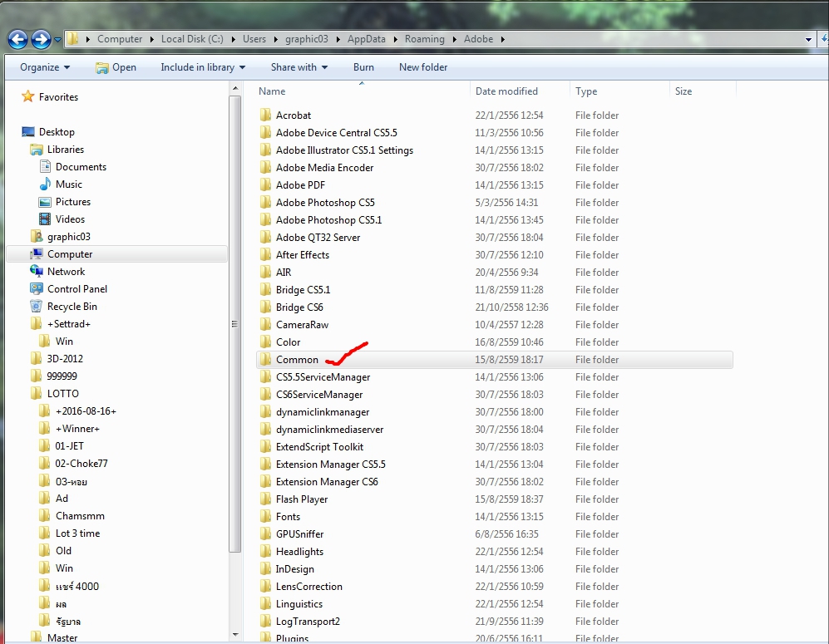The height and width of the screenshot is (644, 829).
Task: Go forward with the Forward arrow button
Action: point(42,39)
